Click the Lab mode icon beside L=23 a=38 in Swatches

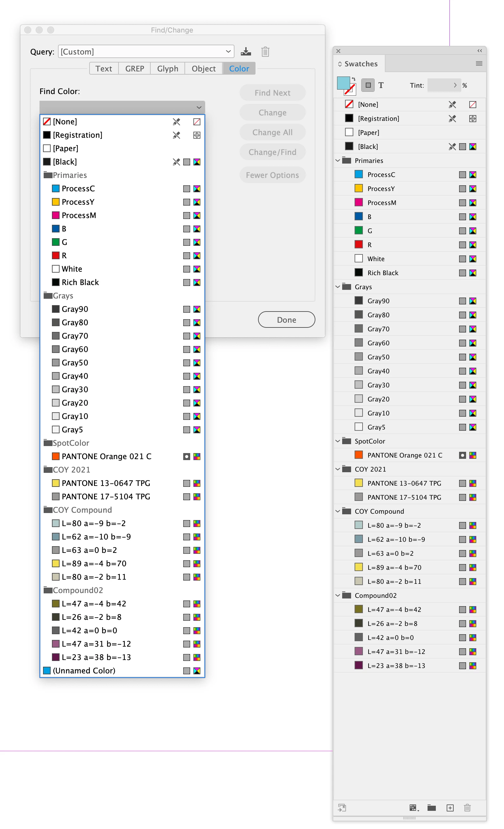(472, 665)
